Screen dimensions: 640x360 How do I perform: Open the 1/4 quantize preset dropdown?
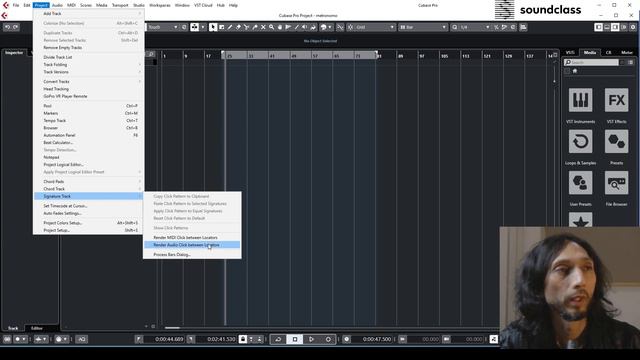tap(474, 27)
